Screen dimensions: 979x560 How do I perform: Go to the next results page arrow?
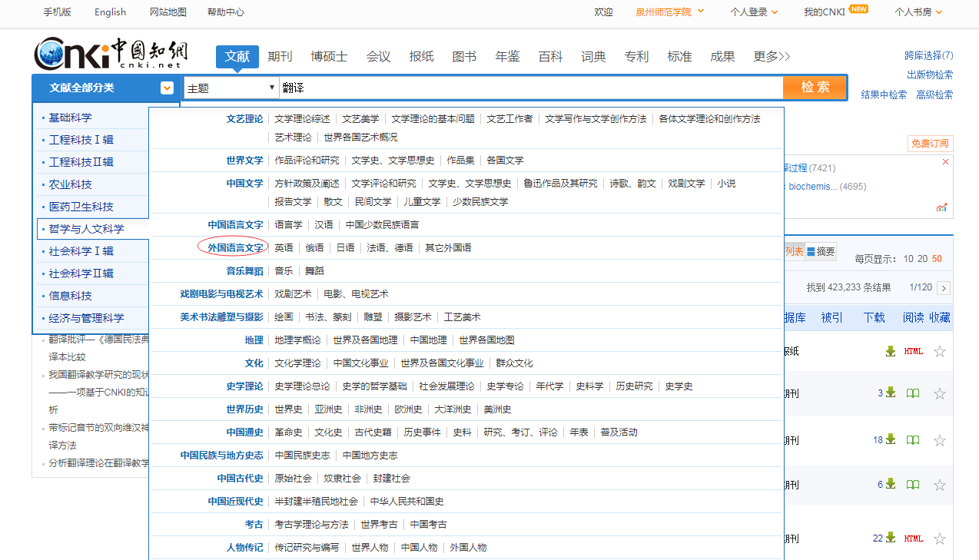click(x=944, y=288)
